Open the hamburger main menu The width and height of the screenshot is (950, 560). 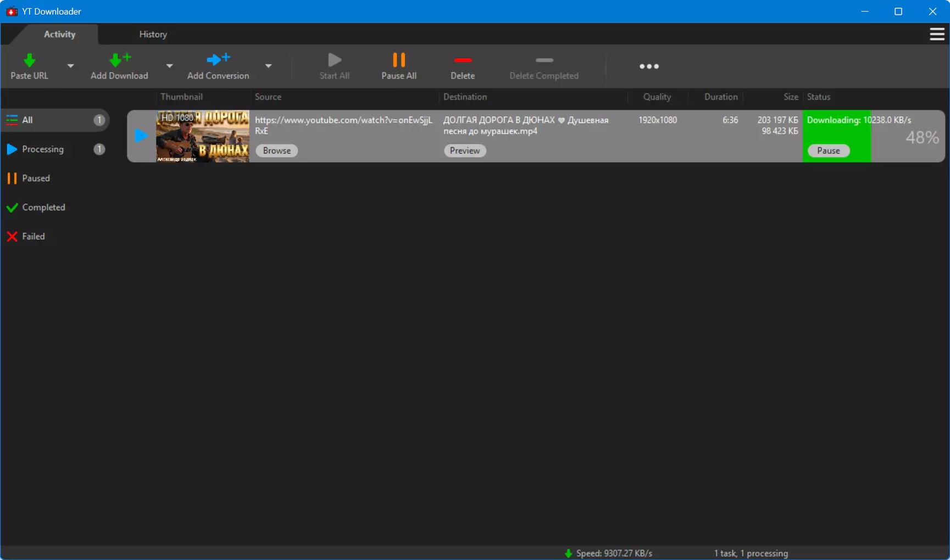(937, 34)
